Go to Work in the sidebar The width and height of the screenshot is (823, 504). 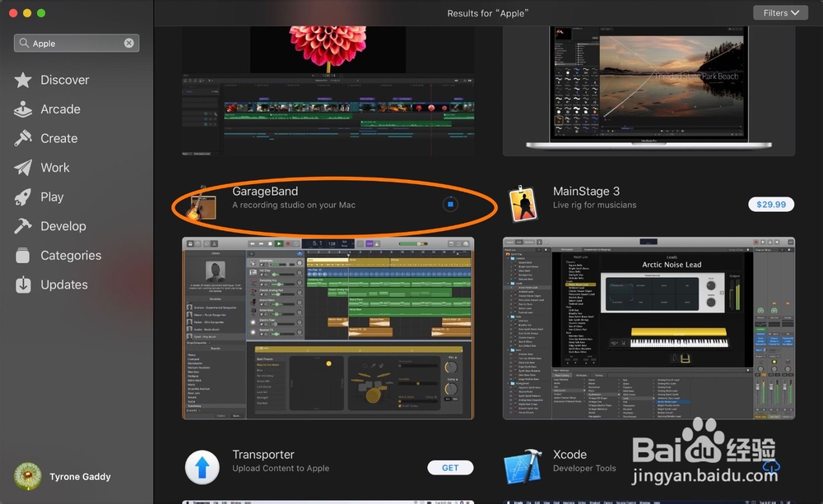(55, 168)
